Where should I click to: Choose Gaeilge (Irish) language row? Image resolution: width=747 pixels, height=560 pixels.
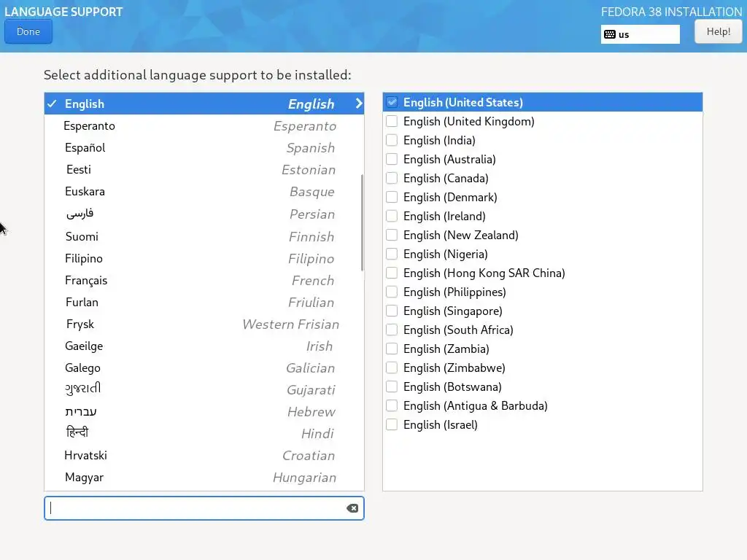[204, 346]
